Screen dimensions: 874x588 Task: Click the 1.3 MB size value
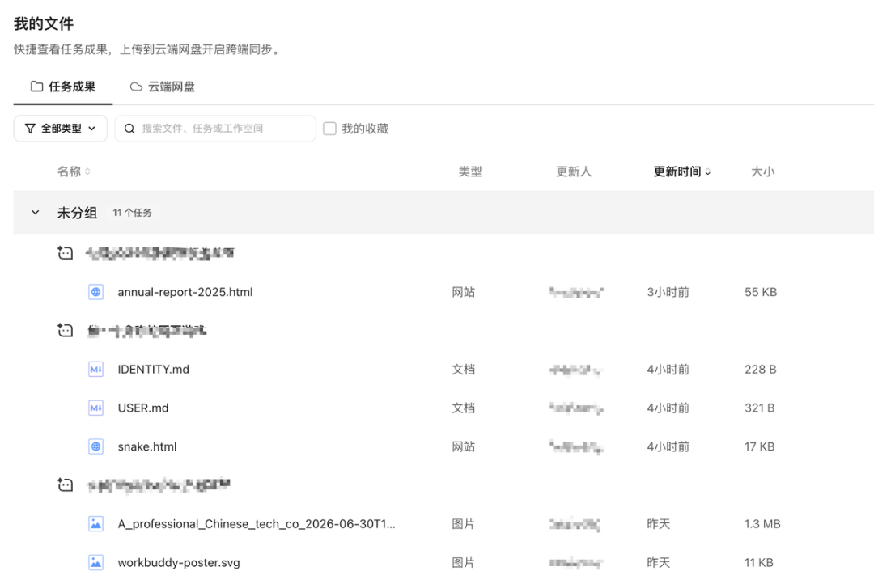pos(762,524)
